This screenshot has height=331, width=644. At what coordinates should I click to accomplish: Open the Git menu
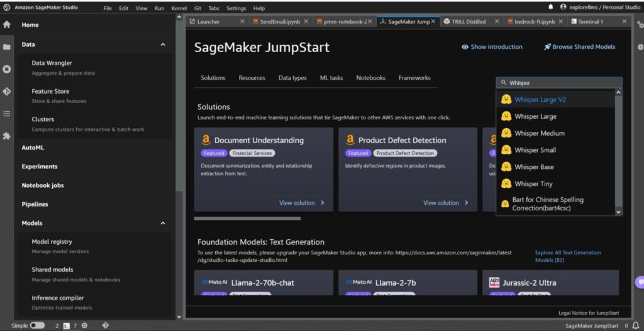click(x=197, y=8)
